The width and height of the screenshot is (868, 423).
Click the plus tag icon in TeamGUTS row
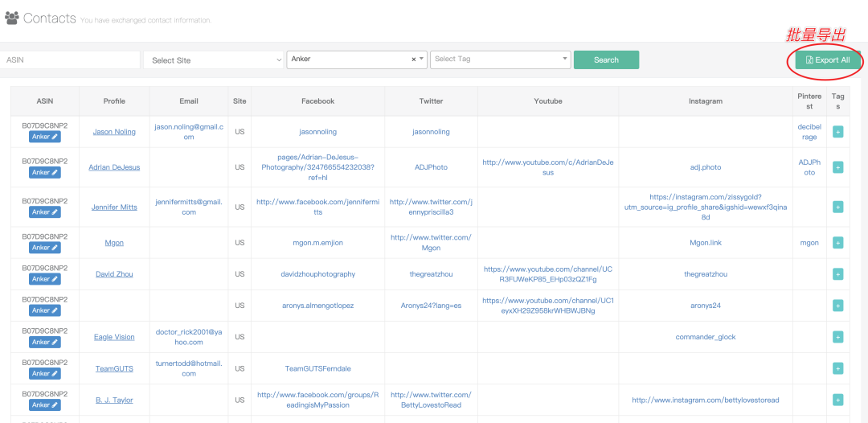coord(837,369)
